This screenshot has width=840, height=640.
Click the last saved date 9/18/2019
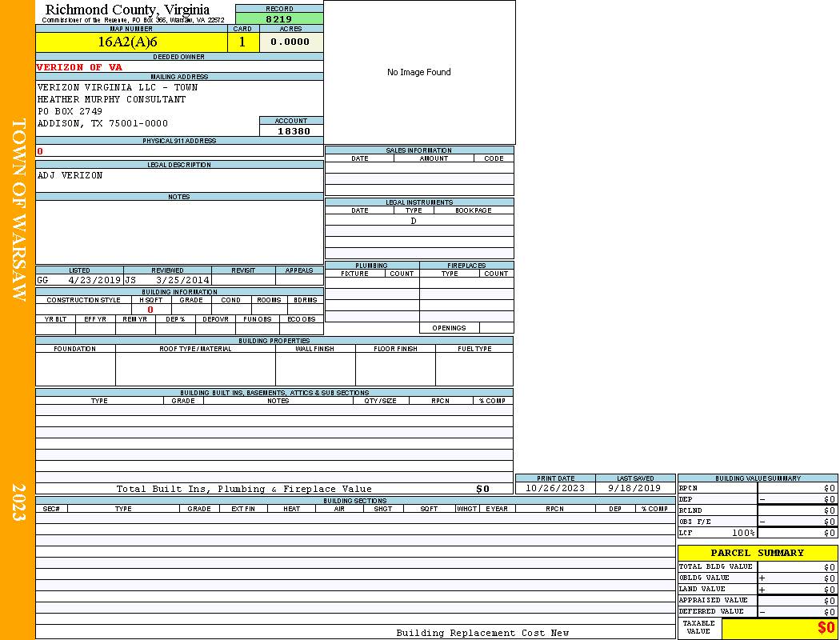click(634, 488)
